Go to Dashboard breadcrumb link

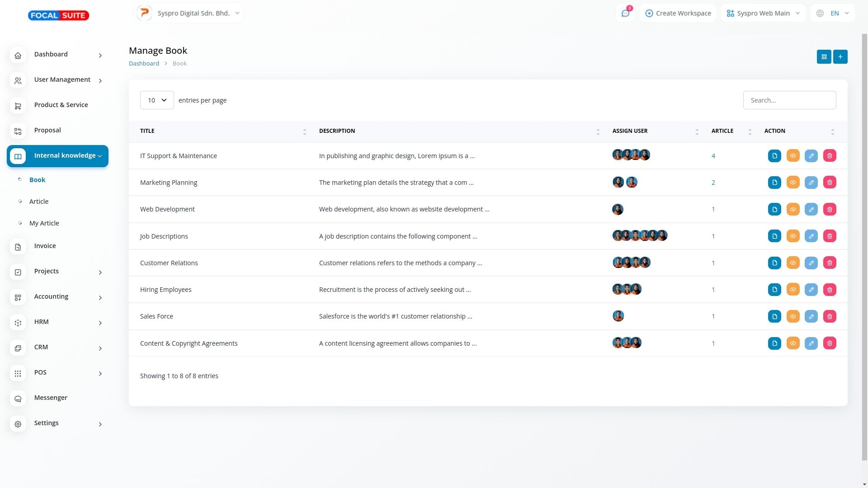tap(144, 64)
